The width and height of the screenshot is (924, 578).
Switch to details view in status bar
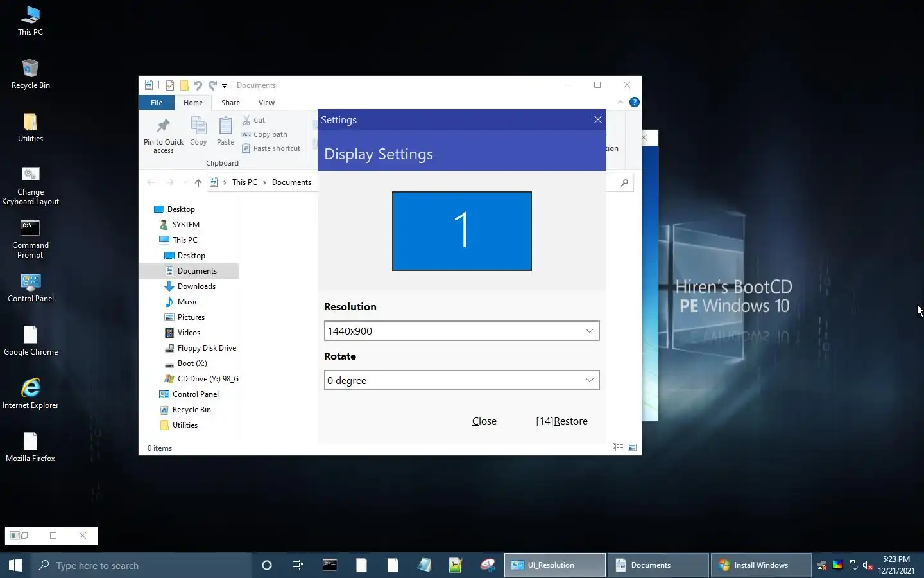[618, 448]
